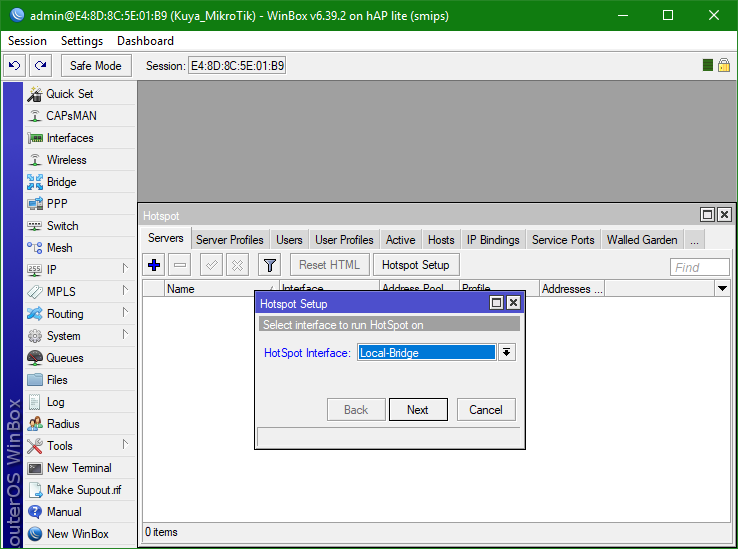Image resolution: width=738 pixels, height=549 pixels.
Task: Expand the IP submenu arrow
Action: click(x=125, y=268)
